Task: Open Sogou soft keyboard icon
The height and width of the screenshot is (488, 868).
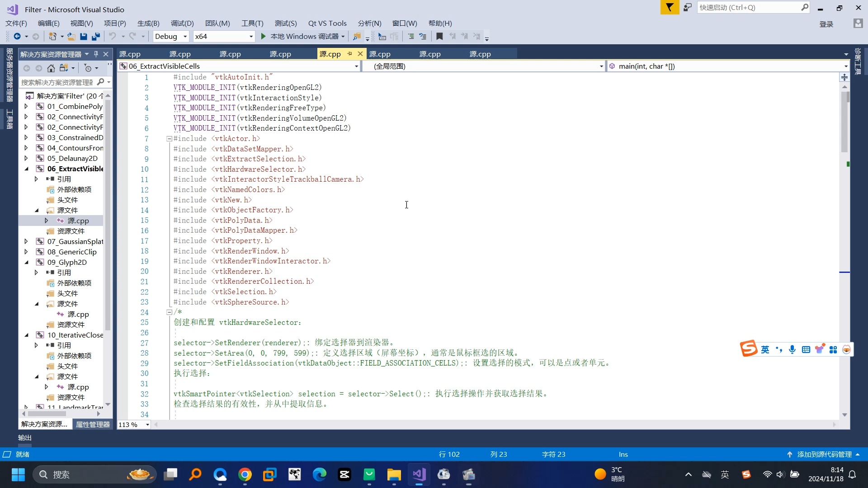Action: (806, 349)
